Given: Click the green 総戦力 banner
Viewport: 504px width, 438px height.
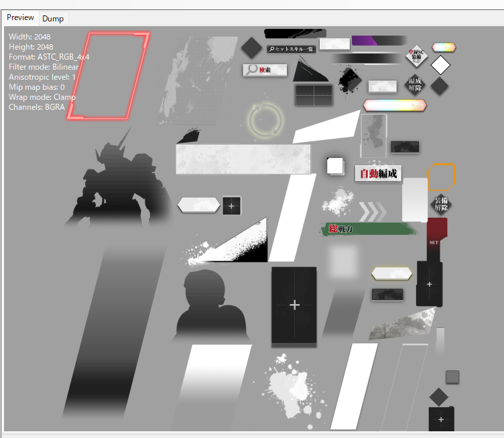Looking at the screenshot, I should pyautogui.click(x=373, y=229).
